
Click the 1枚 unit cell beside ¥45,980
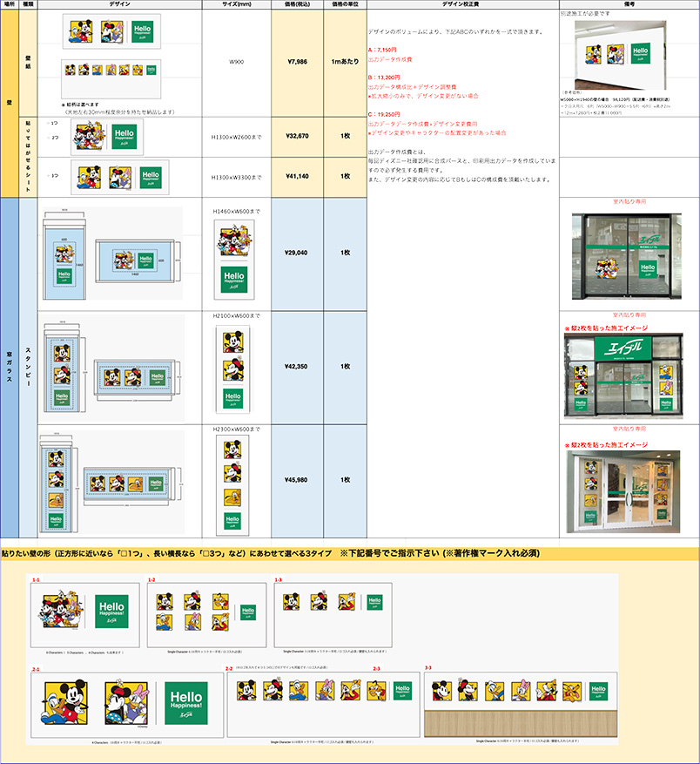click(345, 480)
